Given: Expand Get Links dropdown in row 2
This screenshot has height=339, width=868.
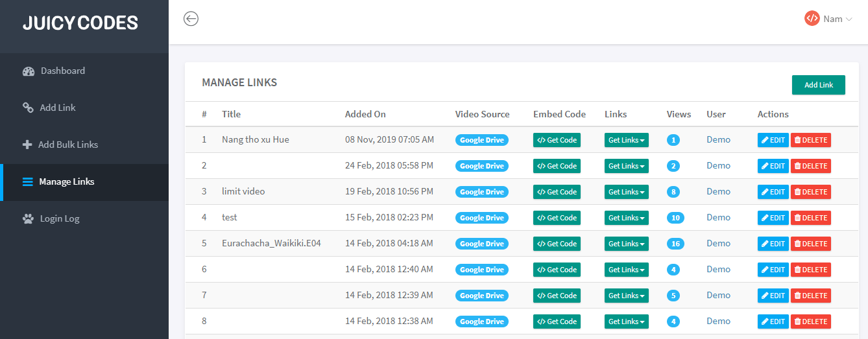Looking at the screenshot, I should click(627, 166).
